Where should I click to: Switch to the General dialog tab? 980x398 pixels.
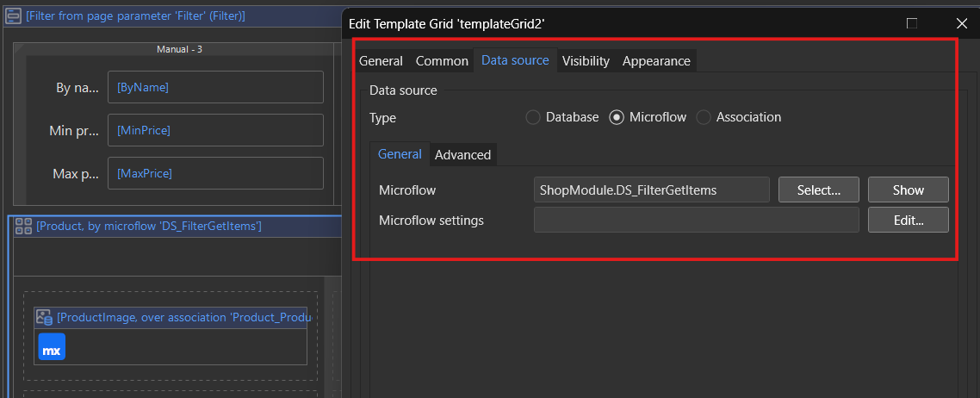tap(381, 60)
